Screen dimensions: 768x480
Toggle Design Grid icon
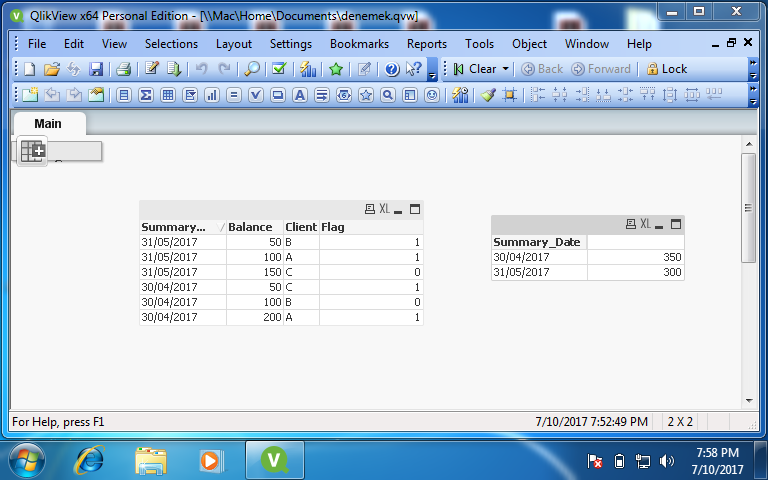pos(510,95)
